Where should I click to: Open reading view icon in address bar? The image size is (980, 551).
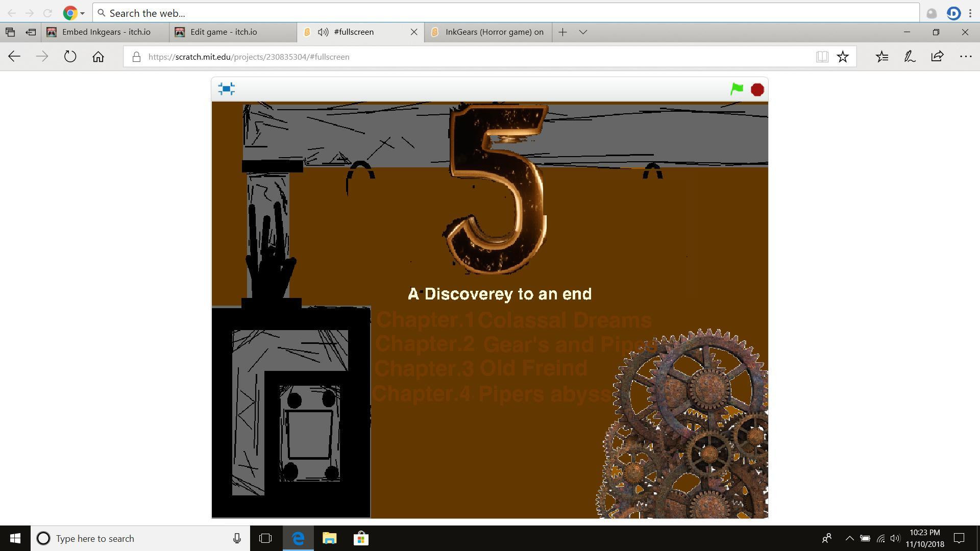(x=822, y=57)
